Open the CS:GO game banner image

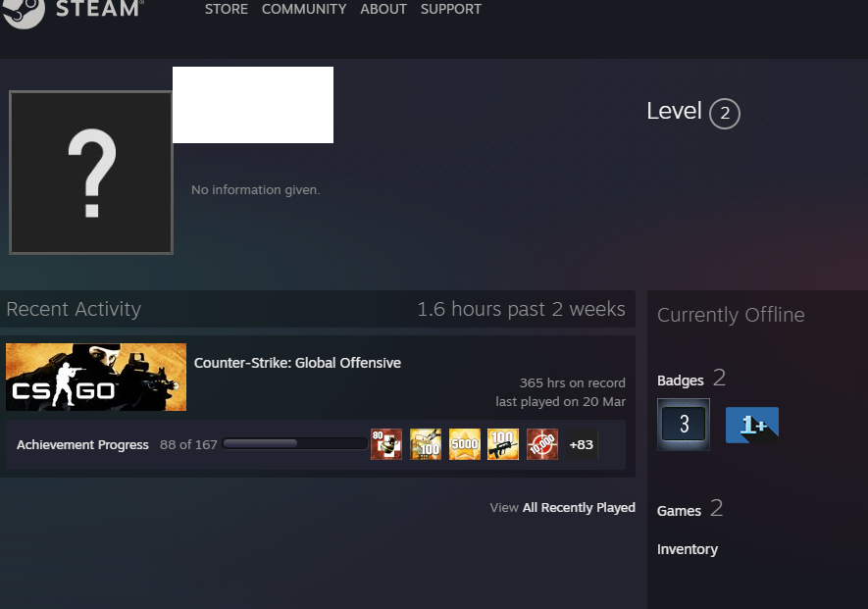[x=96, y=377]
